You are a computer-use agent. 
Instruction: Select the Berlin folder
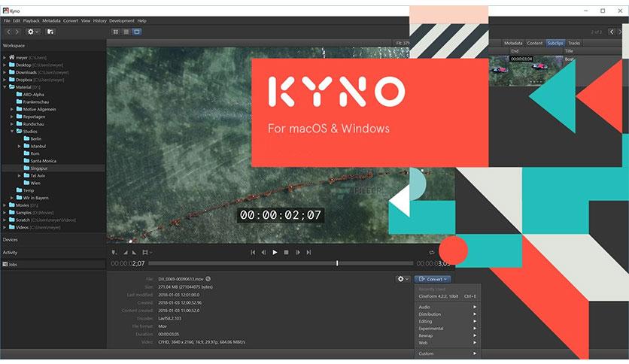coord(32,138)
